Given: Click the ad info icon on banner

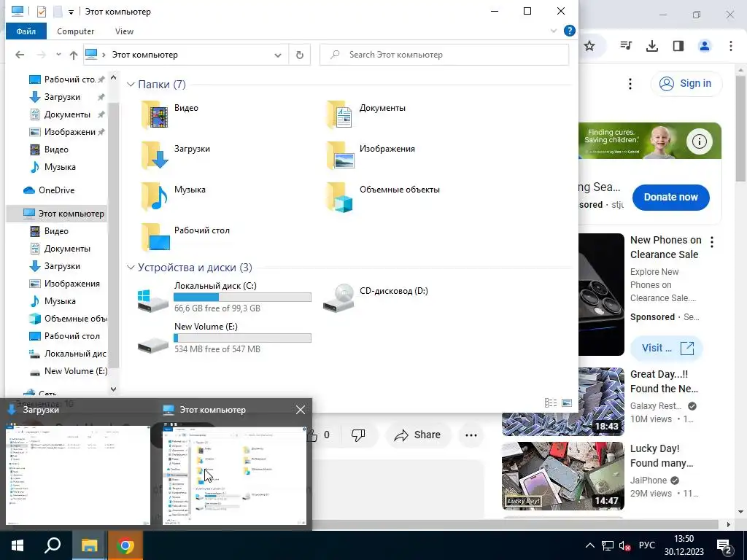Looking at the screenshot, I should [699, 141].
